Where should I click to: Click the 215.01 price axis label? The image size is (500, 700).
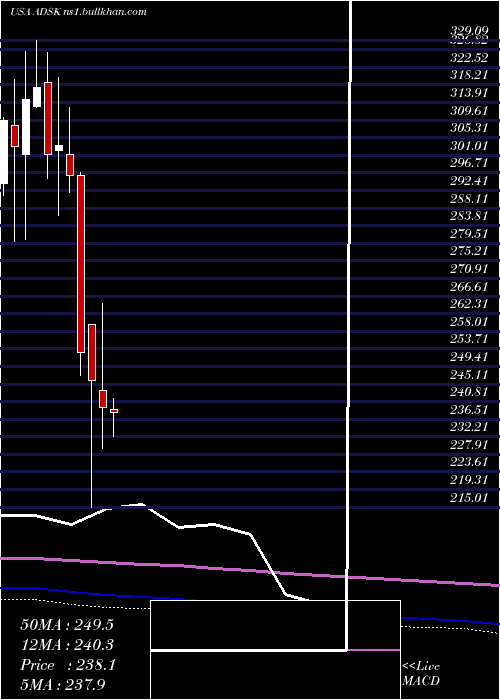(x=469, y=497)
